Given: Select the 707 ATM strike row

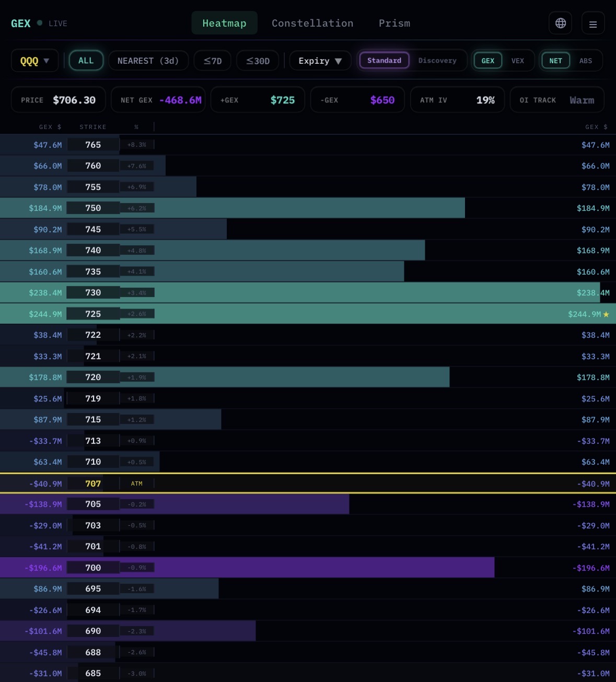Looking at the screenshot, I should coord(308,483).
